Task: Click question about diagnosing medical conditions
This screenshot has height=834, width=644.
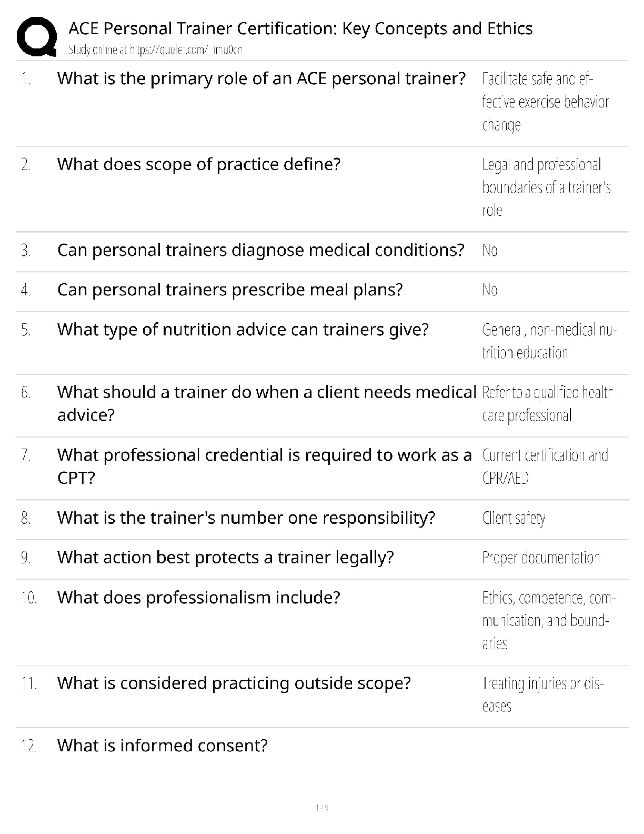Action: [260, 250]
